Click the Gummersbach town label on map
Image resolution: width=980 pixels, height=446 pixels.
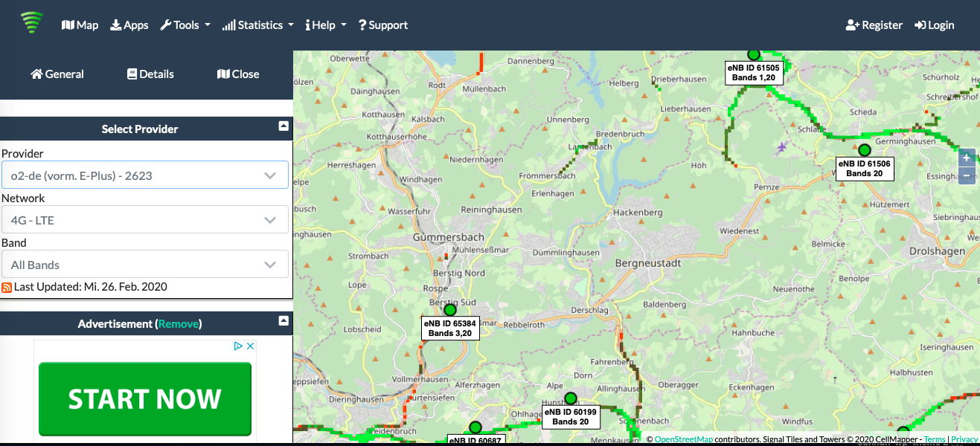(448, 237)
